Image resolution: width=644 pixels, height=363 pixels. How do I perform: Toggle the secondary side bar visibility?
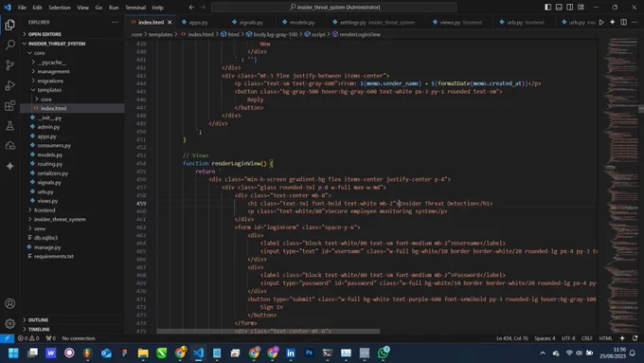(570, 7)
